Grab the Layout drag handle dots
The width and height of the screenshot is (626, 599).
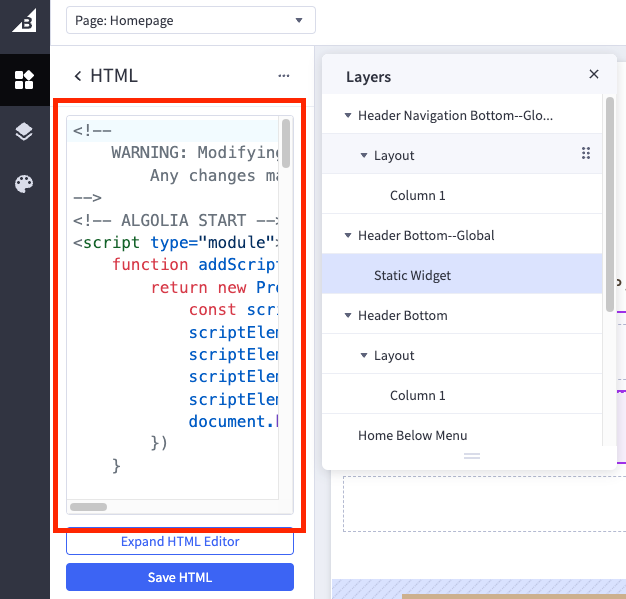[x=586, y=153]
